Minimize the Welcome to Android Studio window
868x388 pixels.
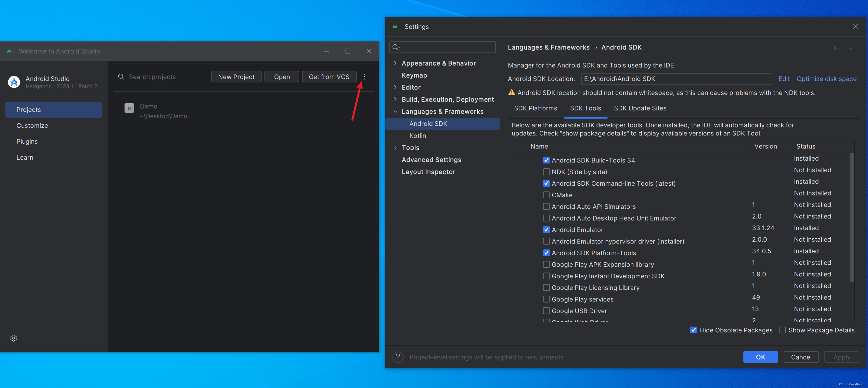click(x=327, y=51)
